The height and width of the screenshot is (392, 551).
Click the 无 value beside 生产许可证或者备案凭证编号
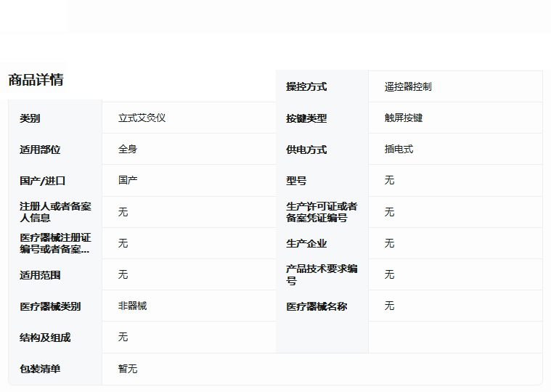pos(389,212)
